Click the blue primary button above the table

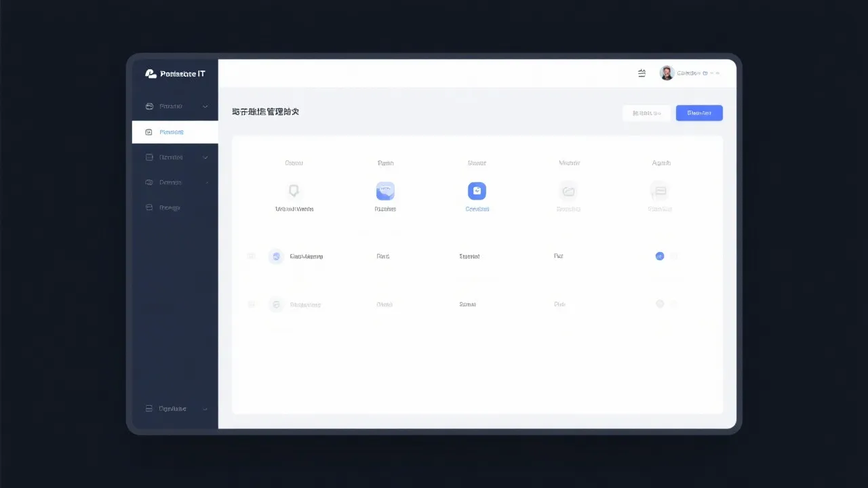[699, 113]
